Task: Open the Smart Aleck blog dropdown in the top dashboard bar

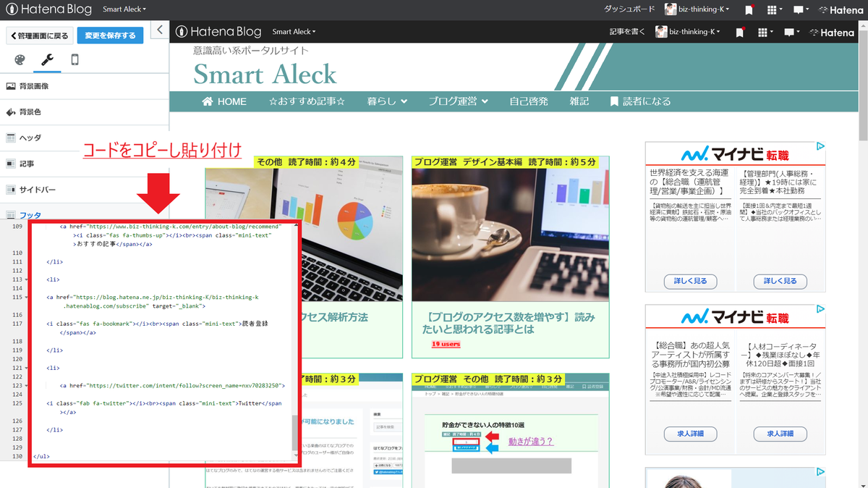Action: [x=124, y=10]
